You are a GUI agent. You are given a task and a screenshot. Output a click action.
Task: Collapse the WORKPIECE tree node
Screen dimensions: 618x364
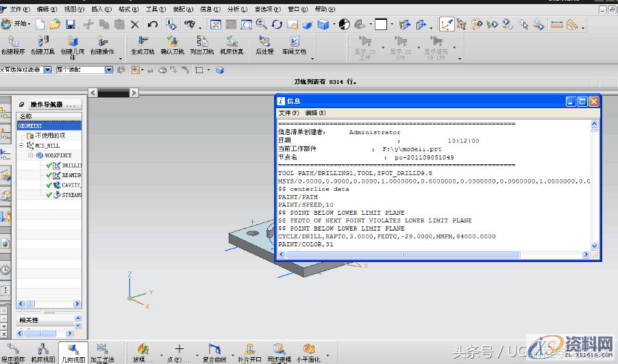point(31,155)
